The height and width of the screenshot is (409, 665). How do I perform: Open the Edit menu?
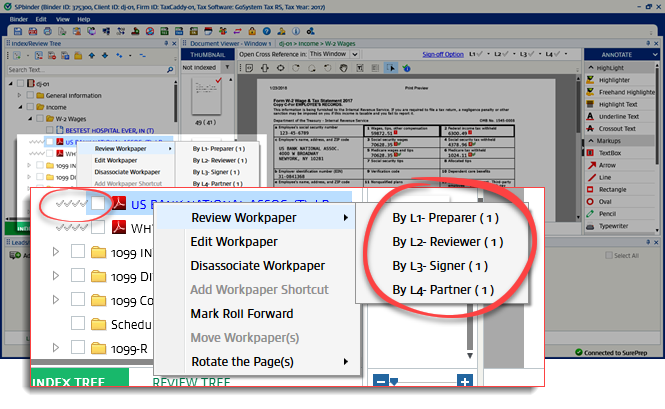point(41,19)
